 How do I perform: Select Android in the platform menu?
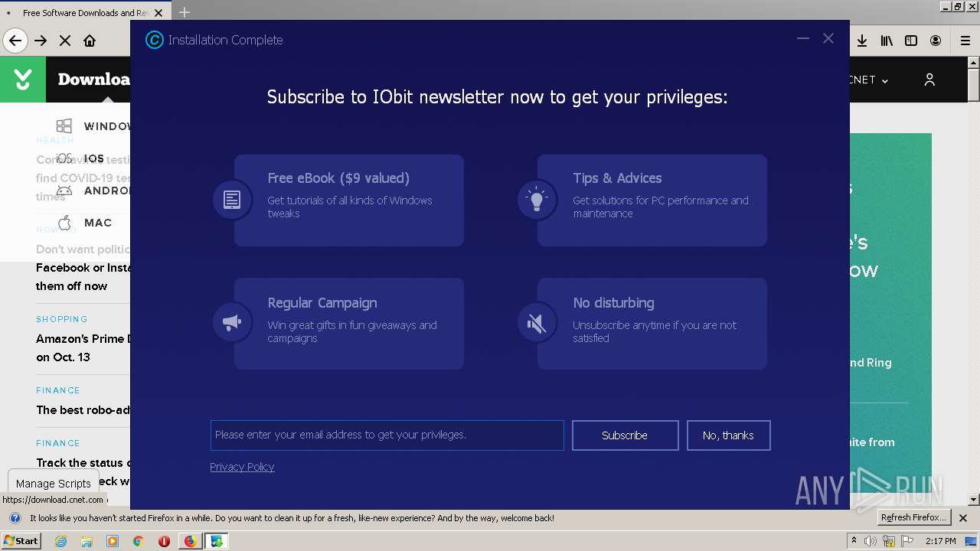click(x=93, y=191)
